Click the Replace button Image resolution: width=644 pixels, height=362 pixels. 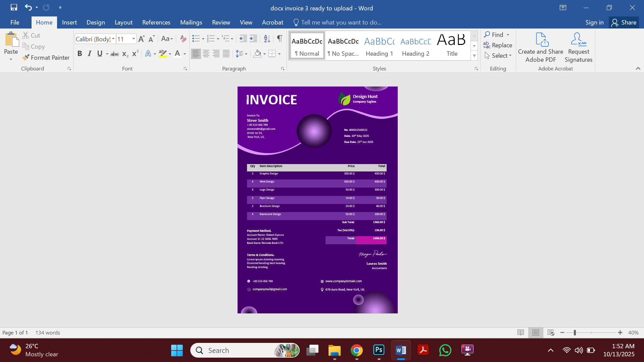coord(498,45)
